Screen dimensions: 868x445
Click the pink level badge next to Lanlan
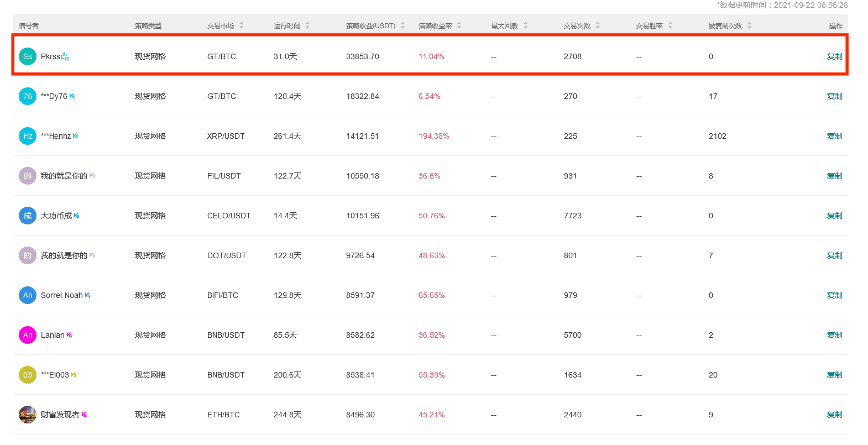coord(69,335)
